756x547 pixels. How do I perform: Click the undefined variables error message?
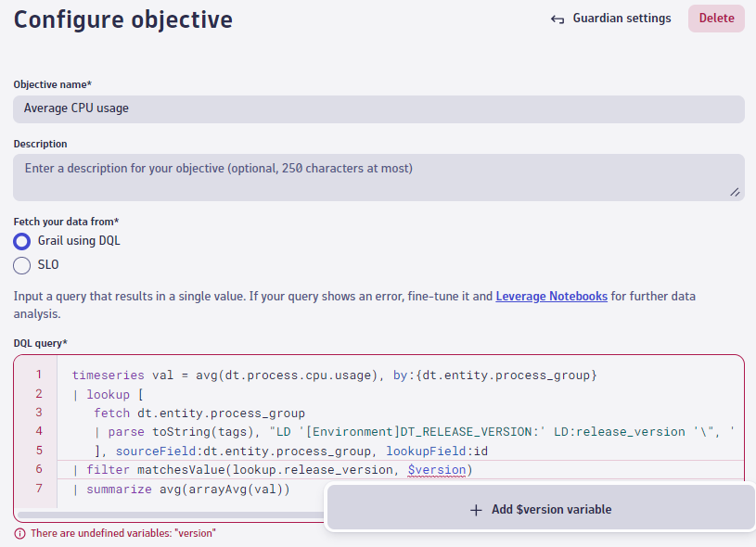123,533
